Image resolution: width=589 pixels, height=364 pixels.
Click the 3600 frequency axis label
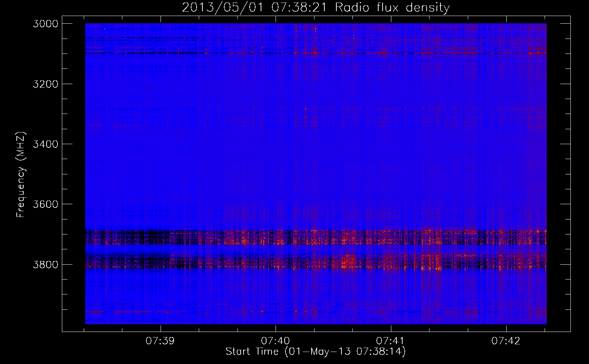click(46, 204)
